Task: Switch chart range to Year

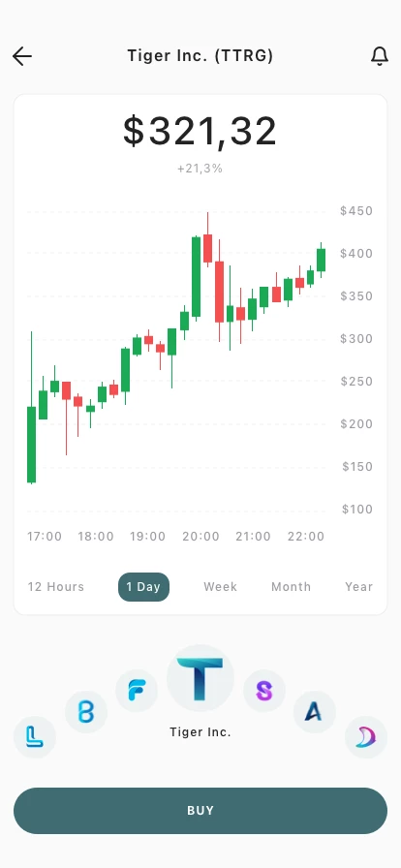Action: click(x=359, y=587)
